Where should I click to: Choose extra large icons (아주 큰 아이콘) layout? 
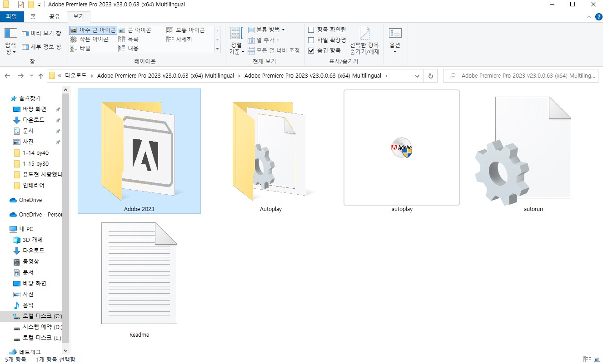[x=93, y=30]
